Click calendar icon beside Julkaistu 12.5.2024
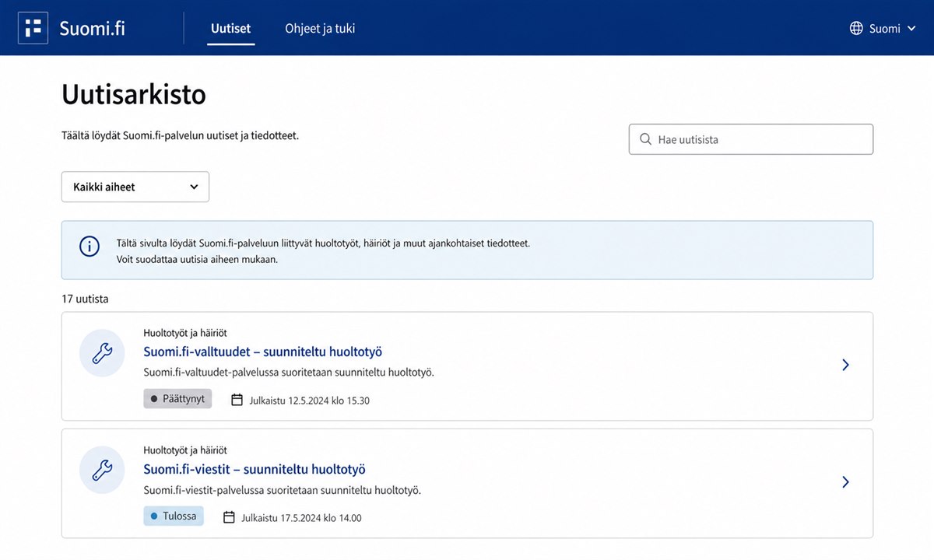The width and height of the screenshot is (934, 560). (237, 400)
